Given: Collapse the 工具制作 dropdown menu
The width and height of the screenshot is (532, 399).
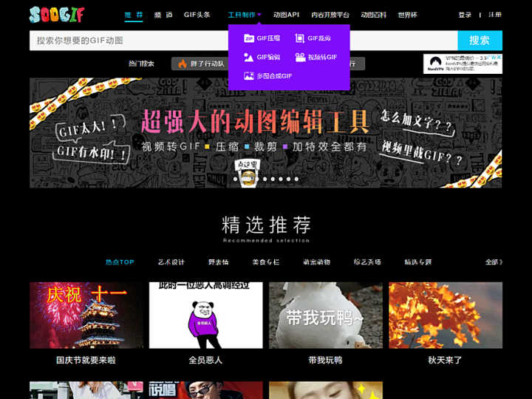Looking at the screenshot, I should (245, 15).
